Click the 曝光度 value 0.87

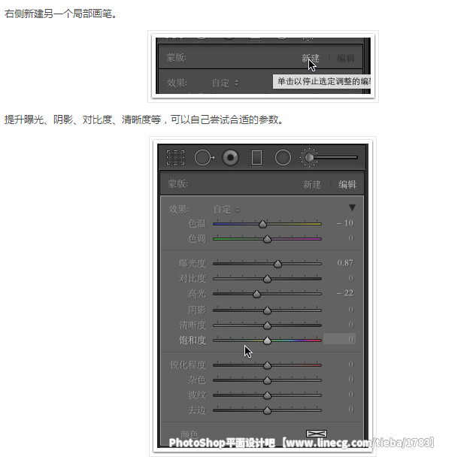click(345, 263)
